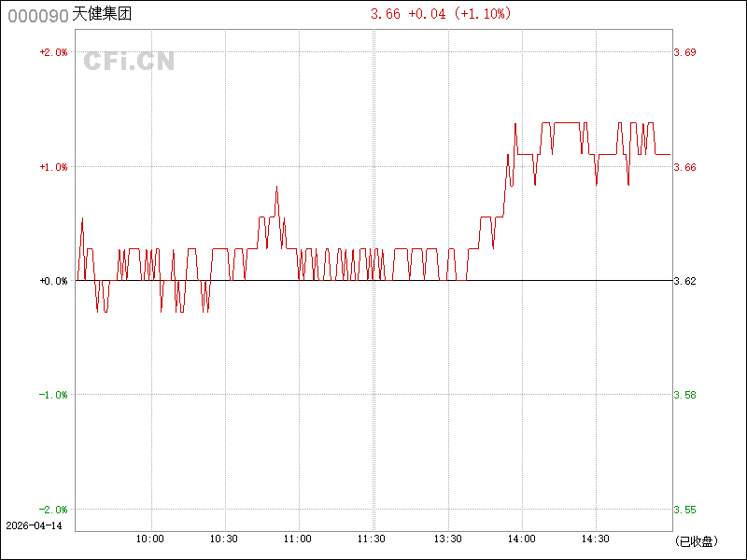Click the 14:00 time marker
Image resolution: width=747 pixels, height=560 pixels.
coord(521,539)
